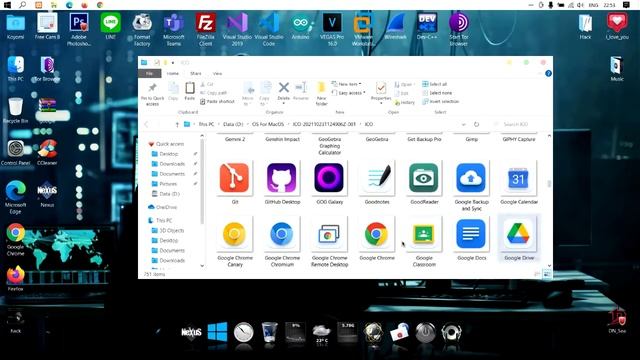Open the File tab

[149, 73]
